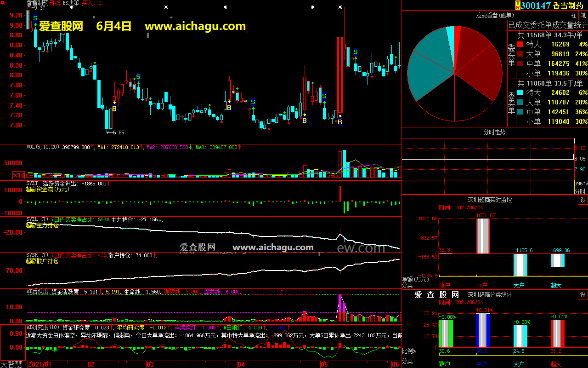
Task: Click the 龙虎看盘(逐单) panel title
Action: pyautogui.click(x=494, y=15)
